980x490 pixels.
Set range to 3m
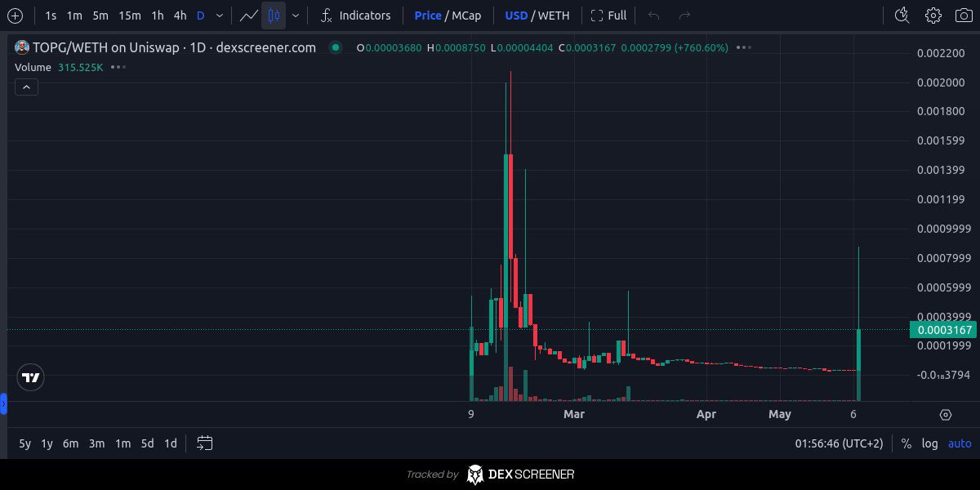[96, 443]
